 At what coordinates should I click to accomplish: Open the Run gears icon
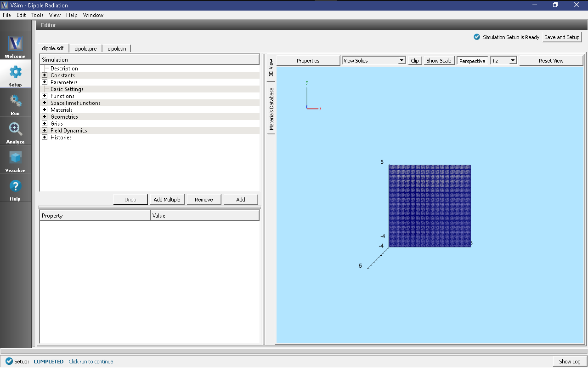[x=15, y=101]
